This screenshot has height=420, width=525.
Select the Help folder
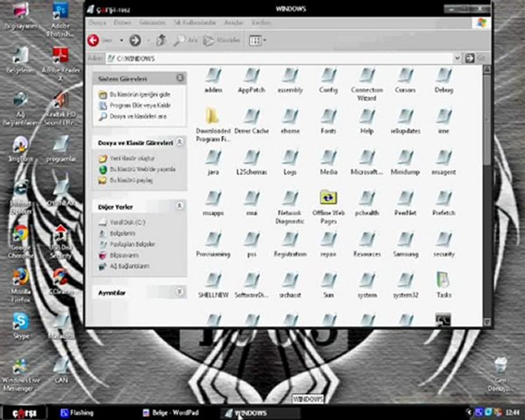(367, 121)
